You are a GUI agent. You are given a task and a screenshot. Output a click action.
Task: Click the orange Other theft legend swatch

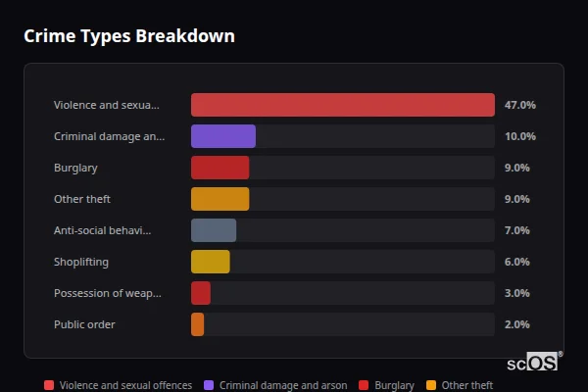(x=432, y=386)
